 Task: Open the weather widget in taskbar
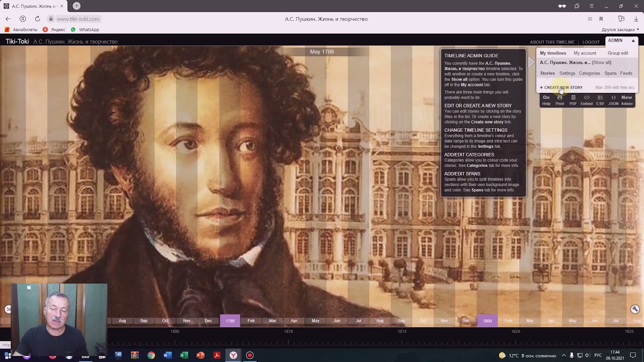coord(527,356)
